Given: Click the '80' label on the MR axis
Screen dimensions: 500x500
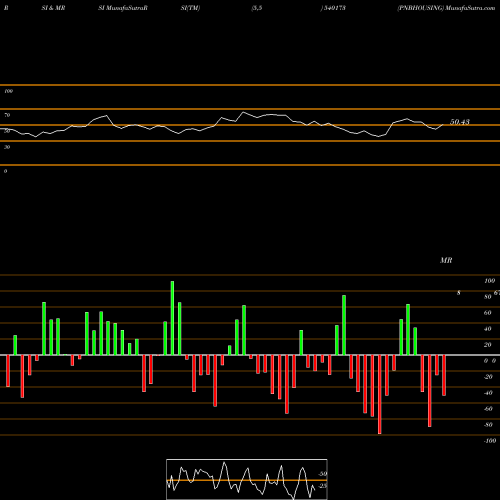Looking at the screenshot, I should point(488,297).
